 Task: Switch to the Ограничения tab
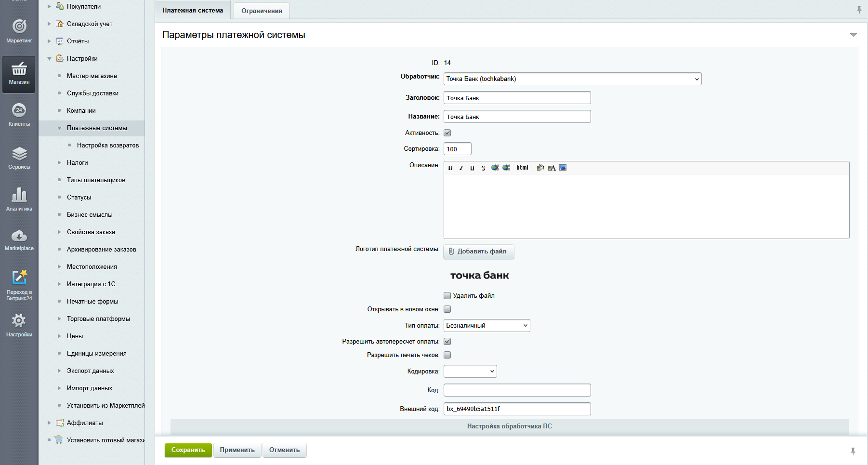click(x=262, y=11)
